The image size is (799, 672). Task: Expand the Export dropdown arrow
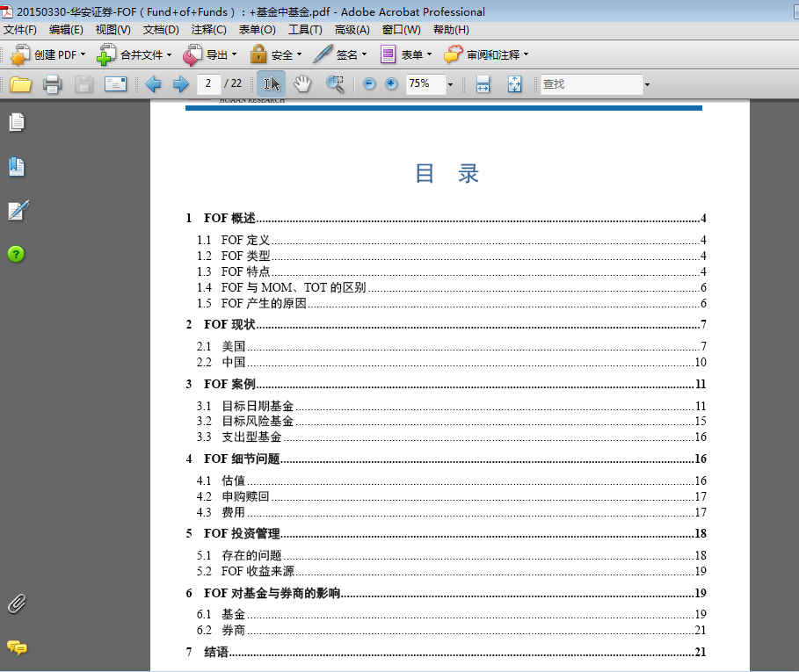pos(235,54)
